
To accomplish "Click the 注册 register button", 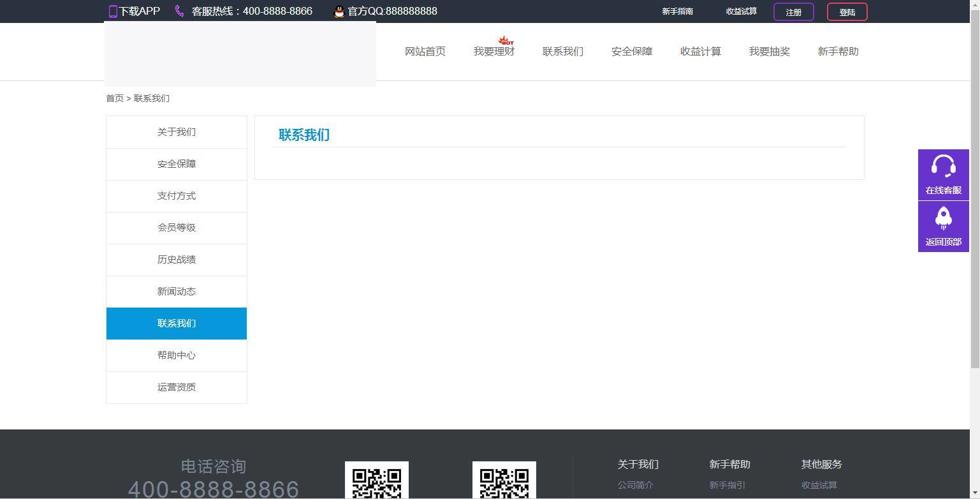I will pos(793,11).
